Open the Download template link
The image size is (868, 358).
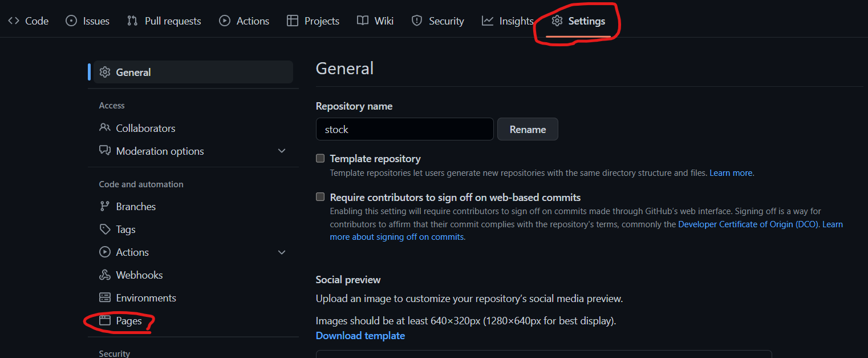tap(360, 336)
